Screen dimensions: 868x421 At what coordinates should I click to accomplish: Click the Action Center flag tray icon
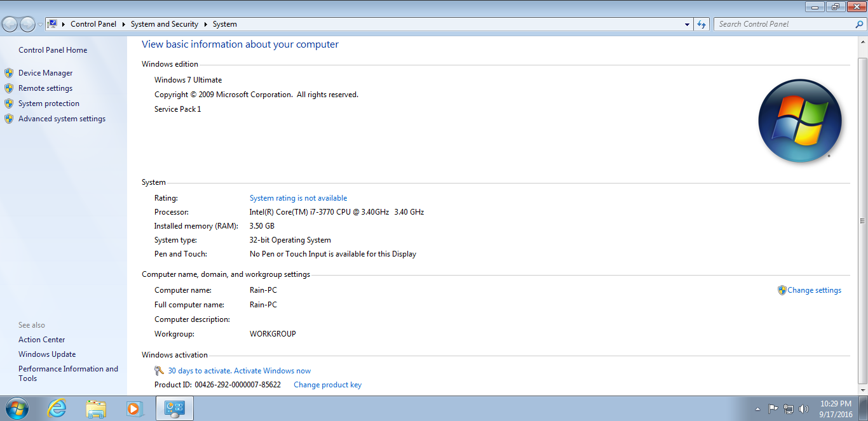tap(773, 408)
